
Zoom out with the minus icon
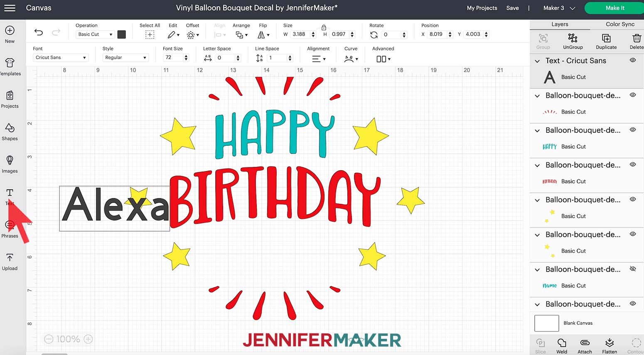click(49, 339)
